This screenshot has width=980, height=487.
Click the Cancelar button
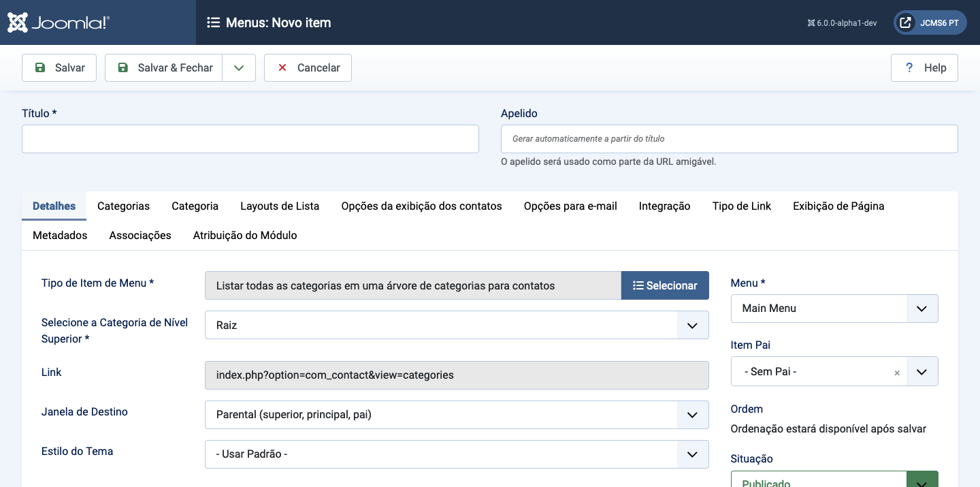[x=308, y=68]
